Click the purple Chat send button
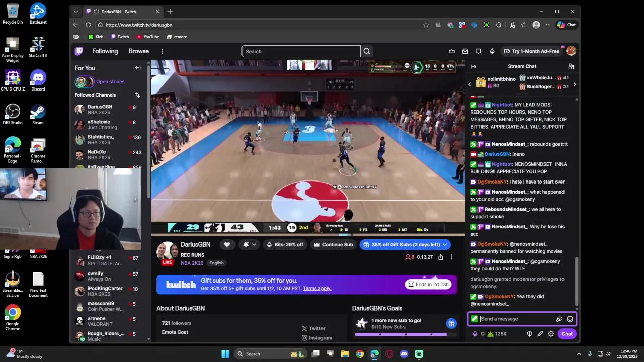This screenshot has height=362, width=644. (x=567, y=334)
